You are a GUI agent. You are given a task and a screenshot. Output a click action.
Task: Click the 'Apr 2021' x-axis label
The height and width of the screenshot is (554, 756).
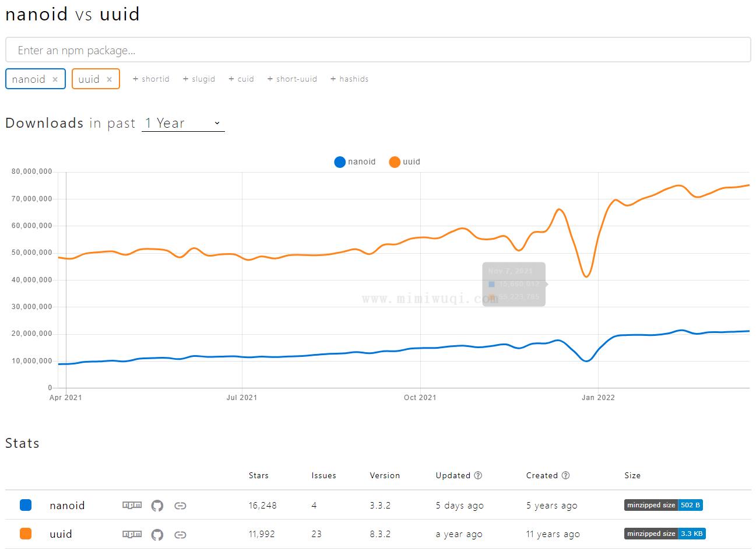(x=66, y=398)
